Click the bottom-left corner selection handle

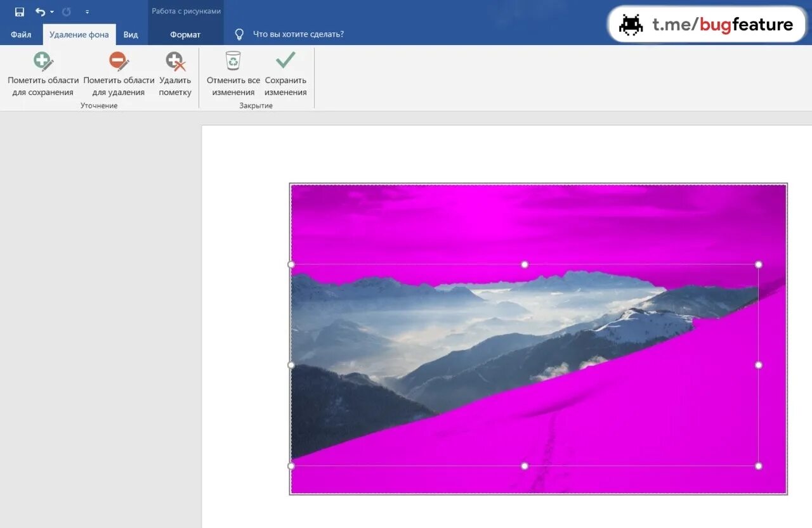click(x=291, y=466)
